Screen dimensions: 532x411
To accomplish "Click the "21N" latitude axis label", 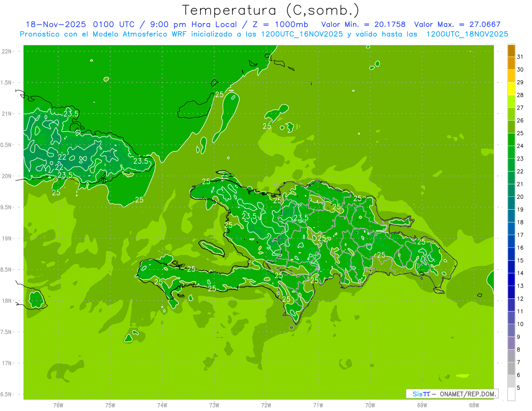I will (8, 114).
